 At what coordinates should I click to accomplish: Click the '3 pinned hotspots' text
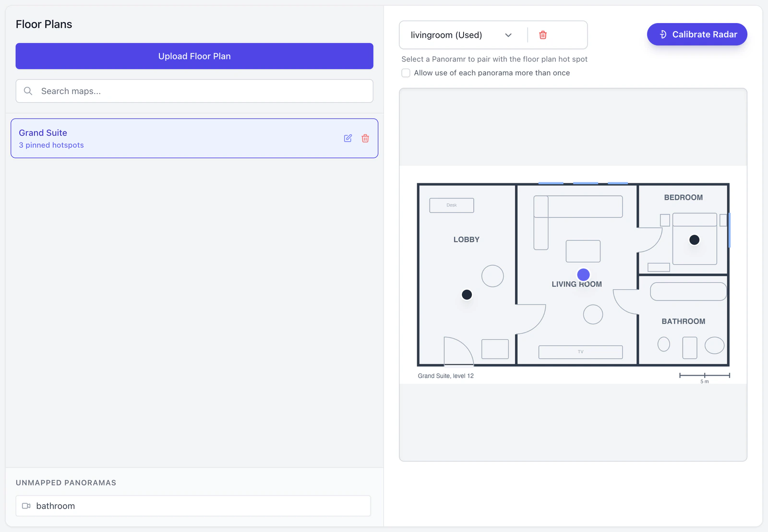pyautogui.click(x=51, y=145)
